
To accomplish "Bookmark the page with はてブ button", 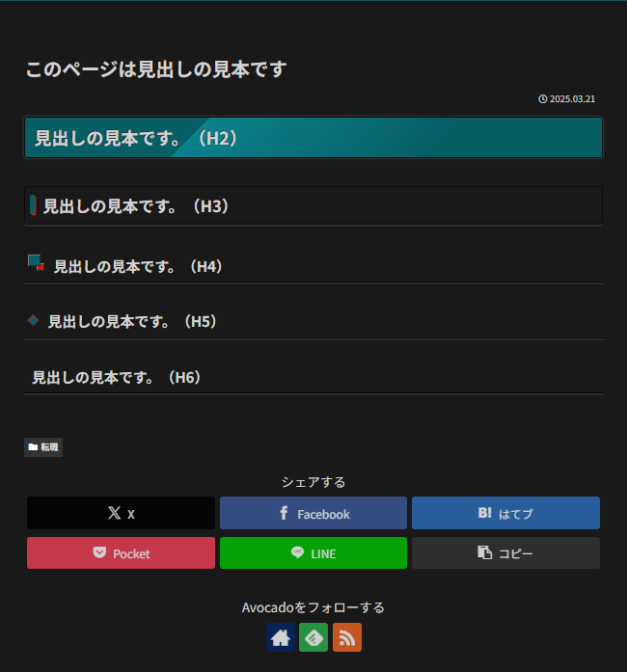I will click(505, 513).
